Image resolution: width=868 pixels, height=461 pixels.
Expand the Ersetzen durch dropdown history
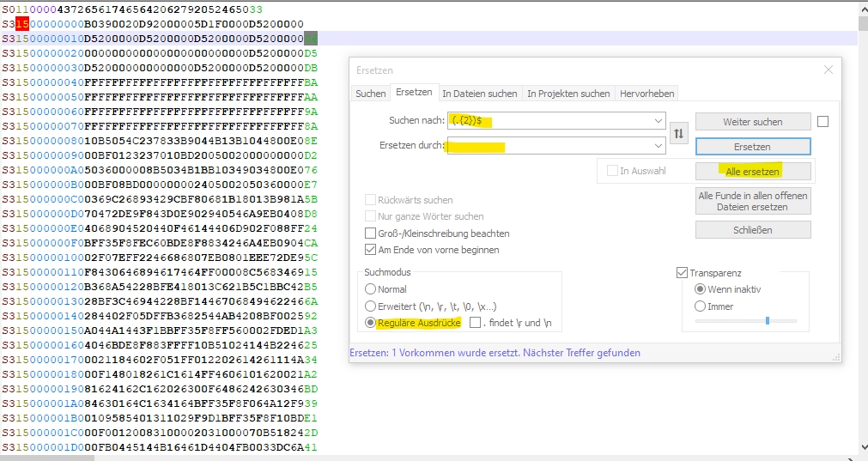[658, 146]
